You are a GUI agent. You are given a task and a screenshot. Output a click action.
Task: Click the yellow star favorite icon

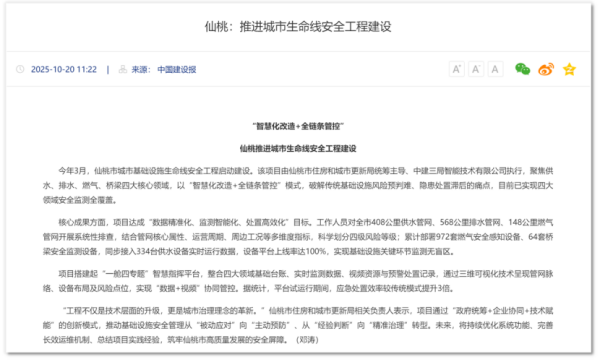(569, 69)
